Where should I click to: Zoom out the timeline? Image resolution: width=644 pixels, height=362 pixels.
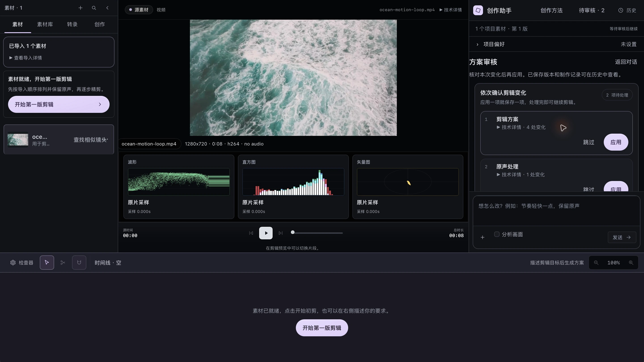(x=596, y=263)
